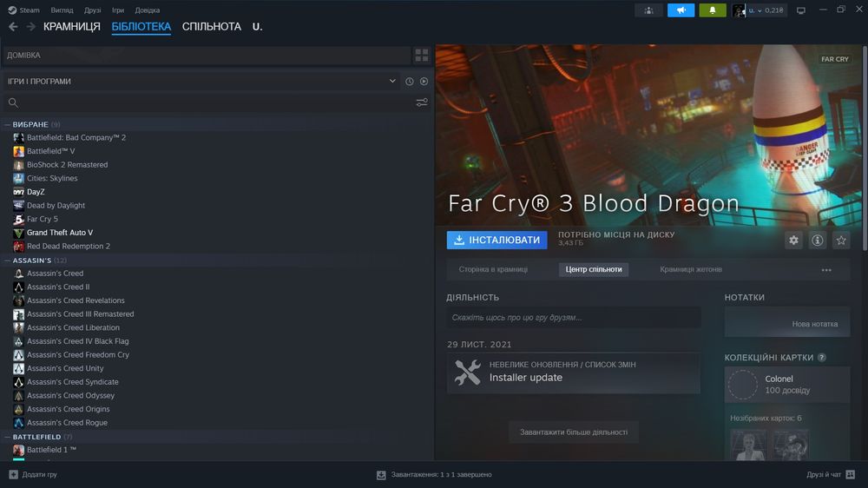The height and width of the screenshot is (488, 868).
Task: Click the FAR CRY tag on the banner
Action: click(x=835, y=59)
